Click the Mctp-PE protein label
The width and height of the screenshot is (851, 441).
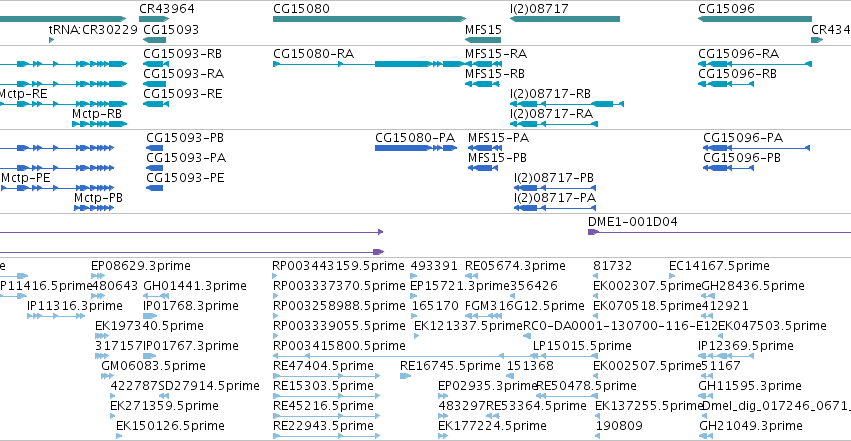[x=26, y=178]
